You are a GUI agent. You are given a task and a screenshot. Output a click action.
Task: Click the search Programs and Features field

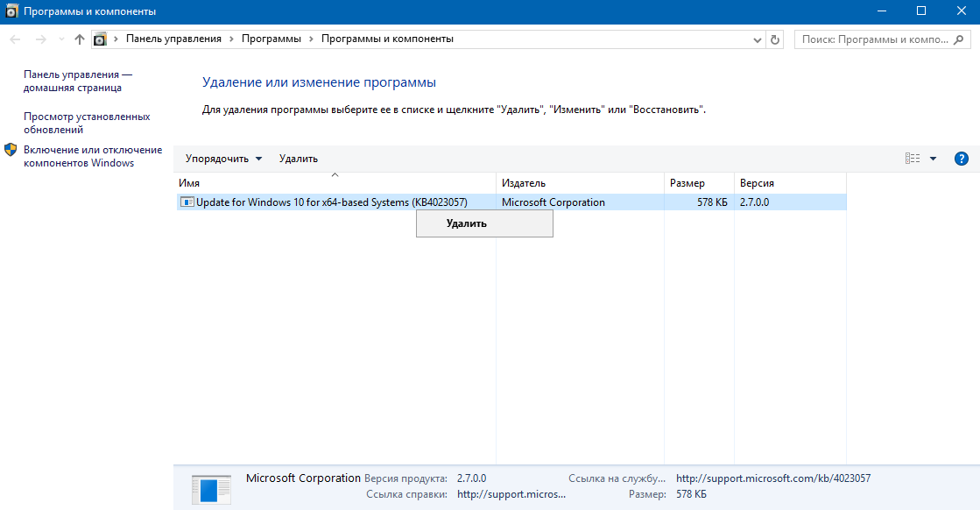pyautogui.click(x=876, y=39)
